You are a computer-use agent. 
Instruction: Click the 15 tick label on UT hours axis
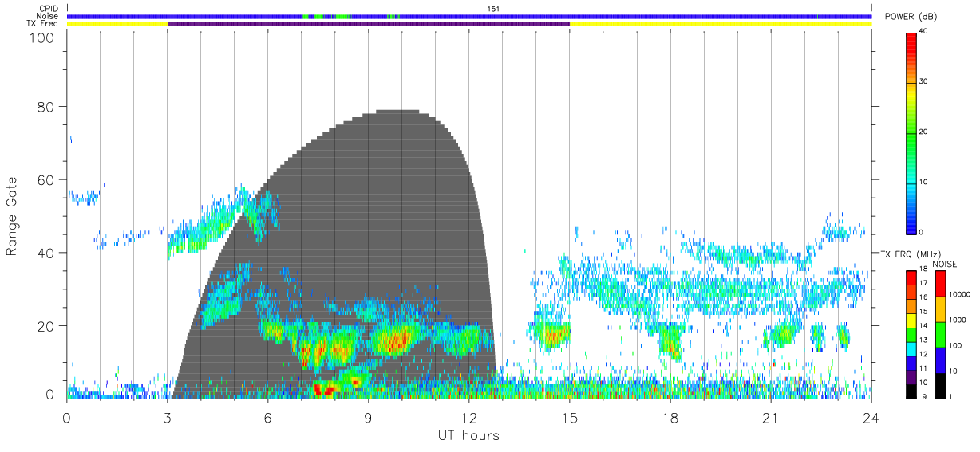coord(570,418)
